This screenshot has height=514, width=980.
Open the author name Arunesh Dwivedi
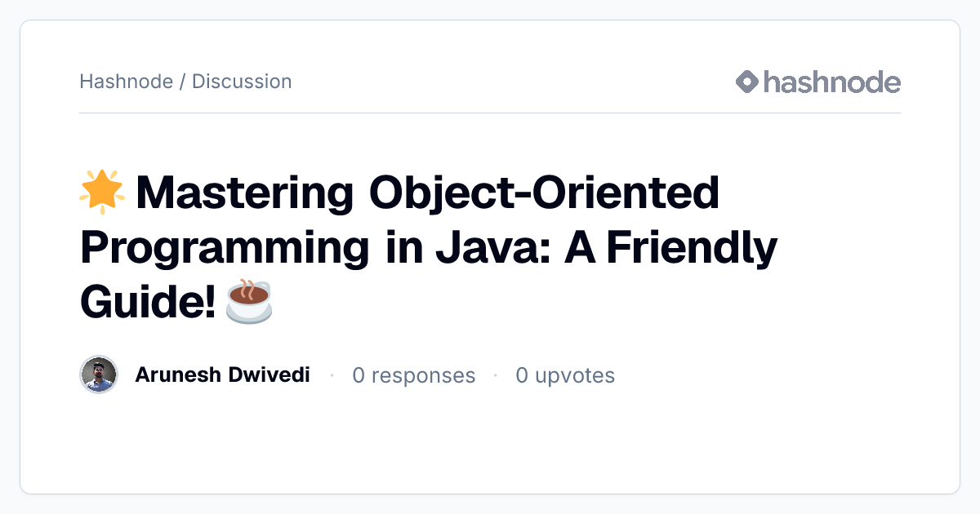pyautogui.click(x=222, y=375)
